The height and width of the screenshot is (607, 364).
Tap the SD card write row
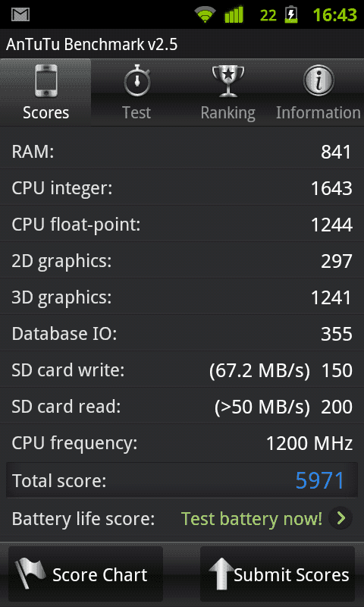pos(182,370)
